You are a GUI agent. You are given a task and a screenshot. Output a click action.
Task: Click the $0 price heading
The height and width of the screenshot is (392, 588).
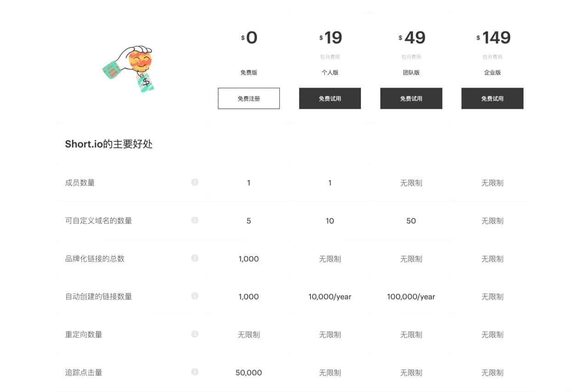click(249, 38)
